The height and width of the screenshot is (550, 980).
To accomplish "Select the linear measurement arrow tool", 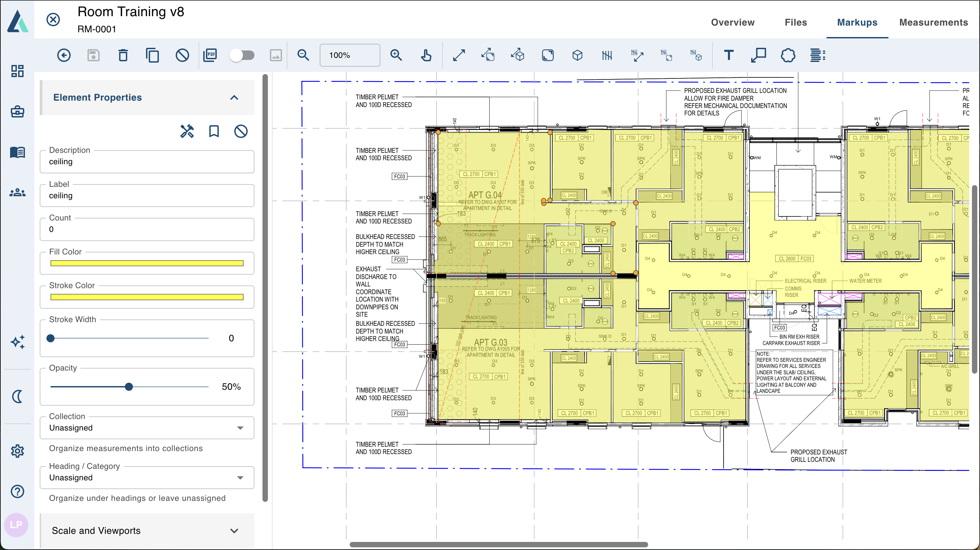I will coord(459,55).
